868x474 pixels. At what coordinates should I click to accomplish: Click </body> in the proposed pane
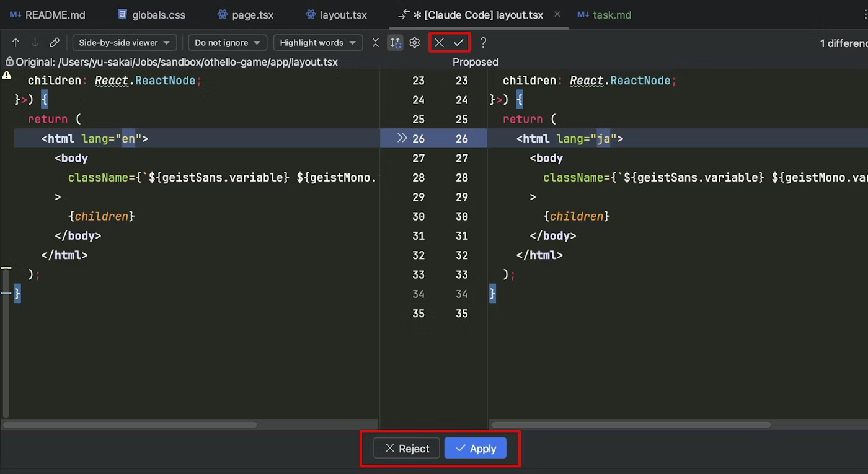(553, 236)
